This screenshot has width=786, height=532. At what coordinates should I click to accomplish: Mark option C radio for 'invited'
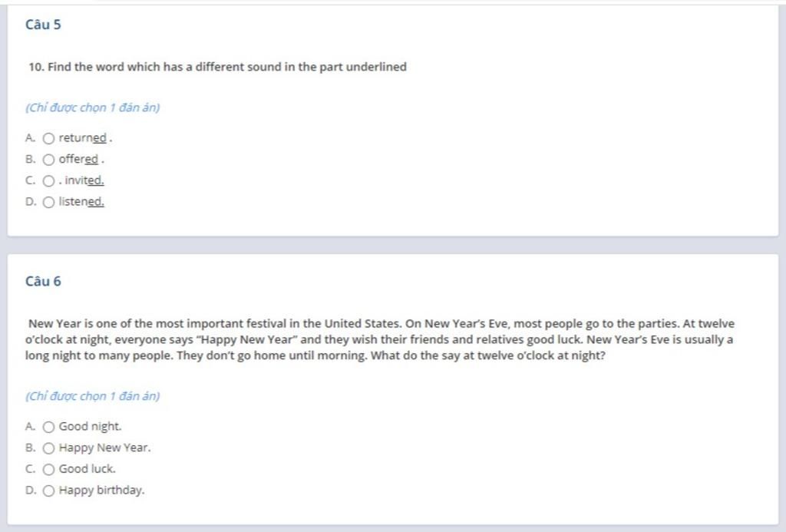tap(48, 181)
